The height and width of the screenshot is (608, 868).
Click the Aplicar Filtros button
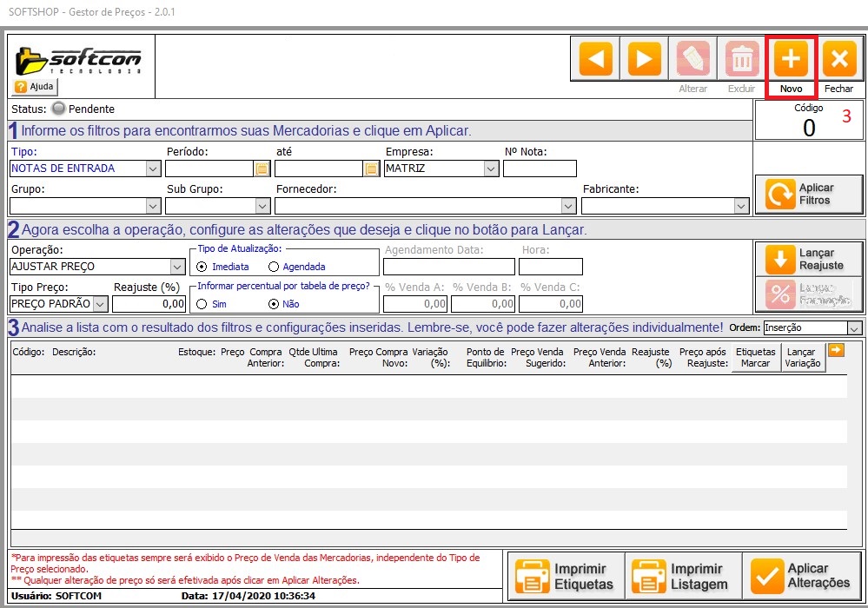808,195
